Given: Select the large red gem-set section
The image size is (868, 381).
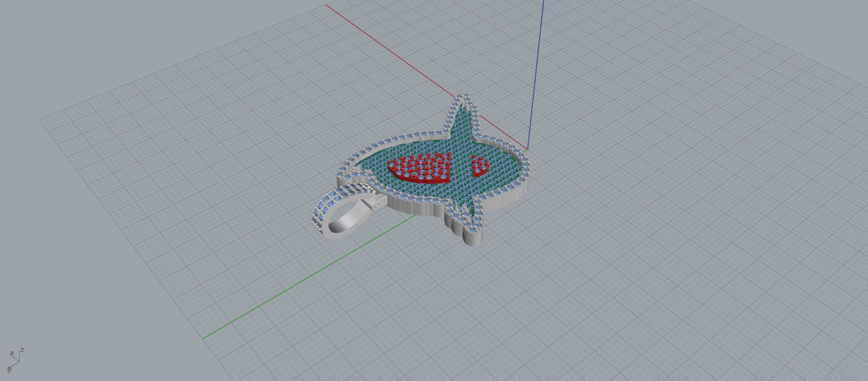Looking at the screenshot, I should click(x=420, y=169).
